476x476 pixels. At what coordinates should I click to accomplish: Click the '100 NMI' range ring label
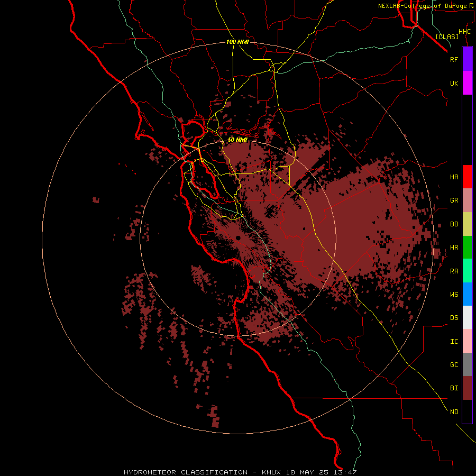click(x=237, y=42)
